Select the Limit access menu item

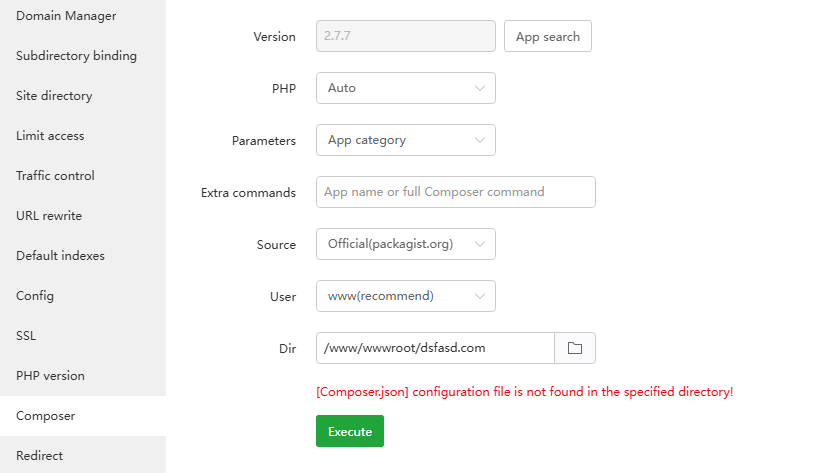click(50, 136)
